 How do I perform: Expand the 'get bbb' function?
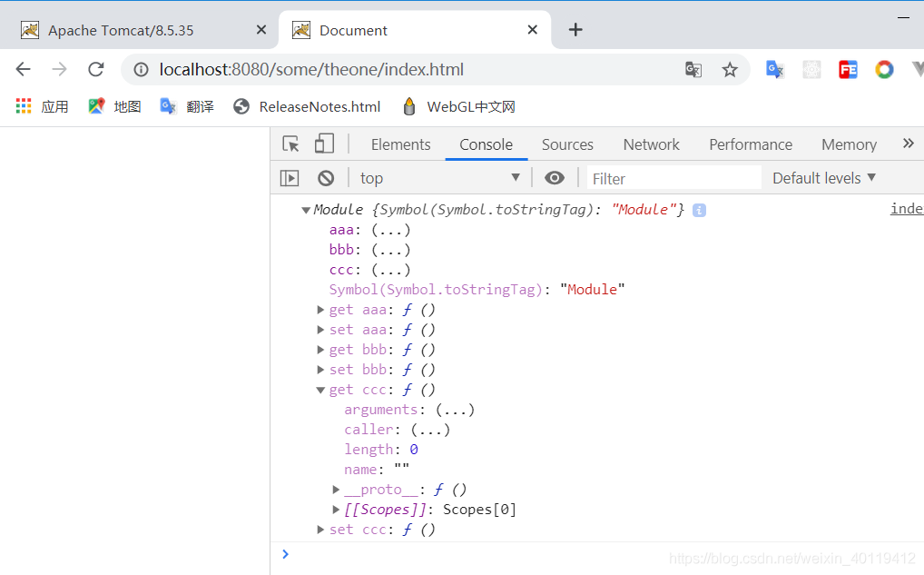coord(320,350)
